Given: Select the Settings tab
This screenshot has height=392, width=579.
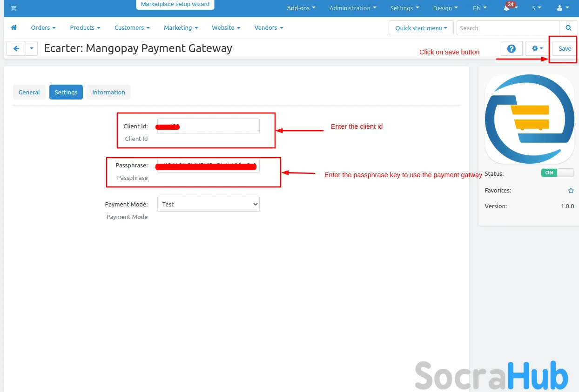Looking at the screenshot, I should click(x=66, y=92).
